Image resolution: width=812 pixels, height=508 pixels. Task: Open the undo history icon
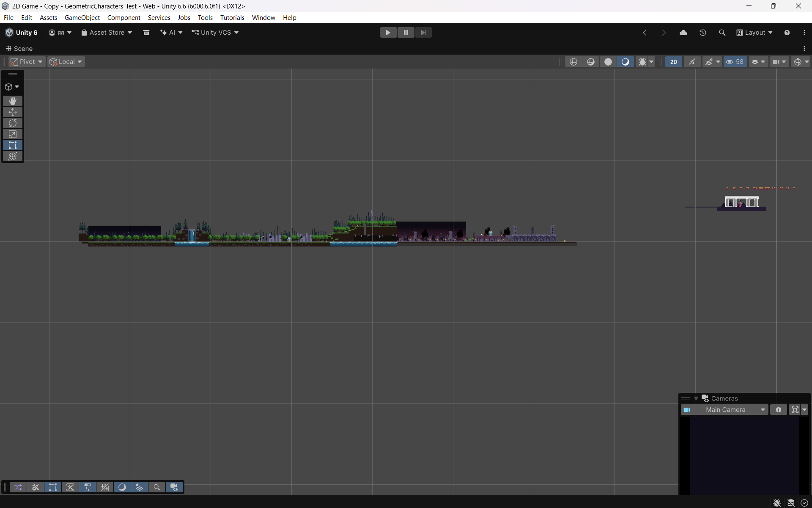(x=703, y=33)
